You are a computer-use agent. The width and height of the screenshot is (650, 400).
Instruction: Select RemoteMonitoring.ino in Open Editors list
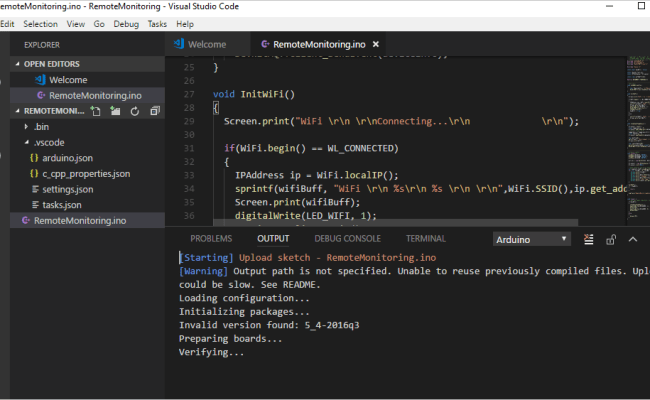(87, 95)
